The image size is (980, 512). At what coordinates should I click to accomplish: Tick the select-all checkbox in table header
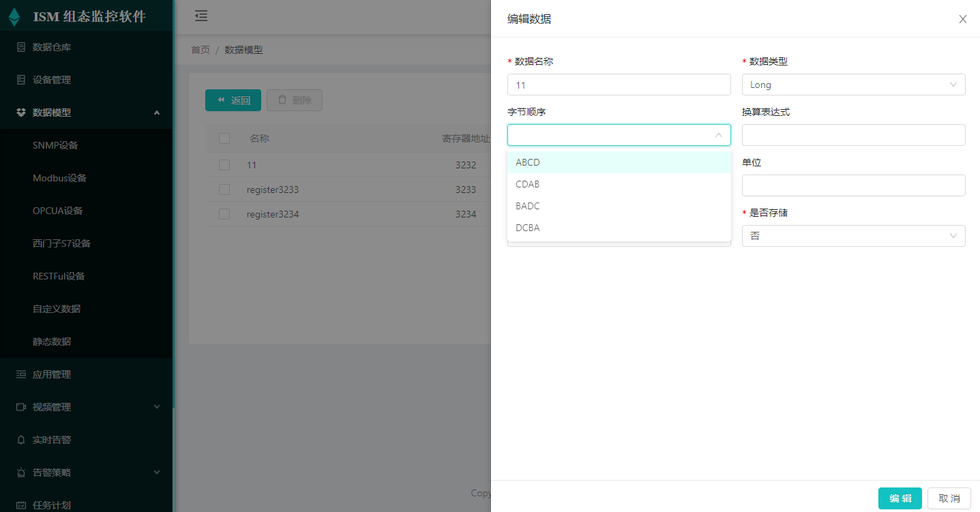pos(224,138)
